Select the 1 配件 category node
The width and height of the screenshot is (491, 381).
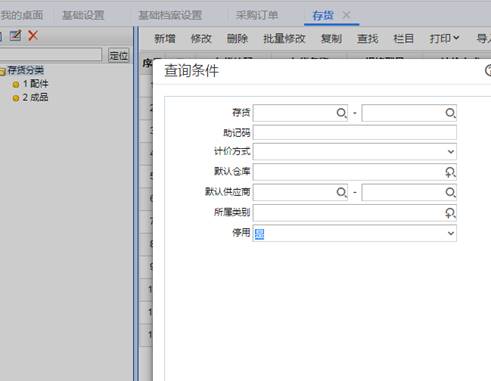point(35,84)
